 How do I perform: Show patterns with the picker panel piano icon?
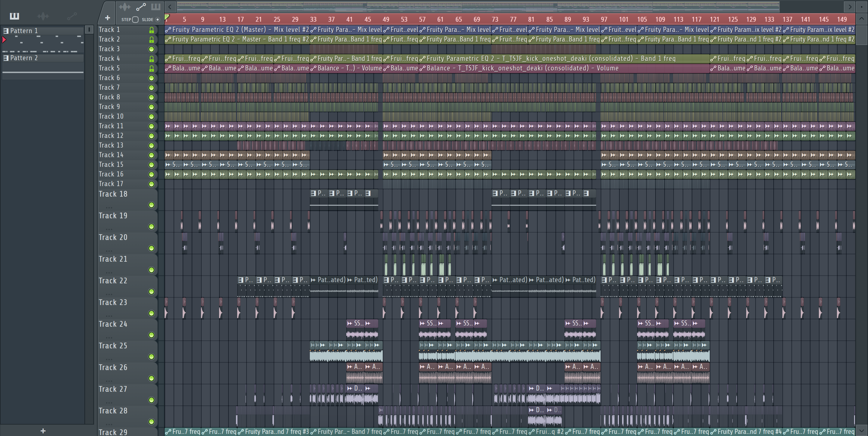point(14,16)
